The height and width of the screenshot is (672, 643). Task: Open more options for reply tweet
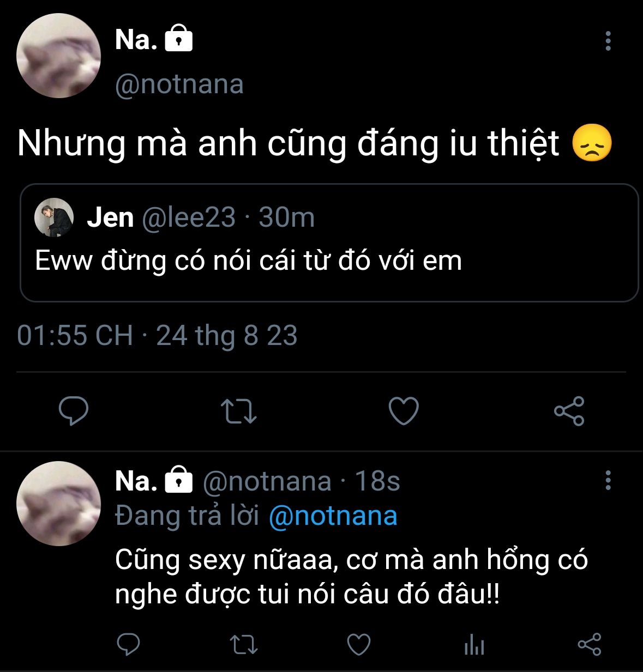click(608, 481)
